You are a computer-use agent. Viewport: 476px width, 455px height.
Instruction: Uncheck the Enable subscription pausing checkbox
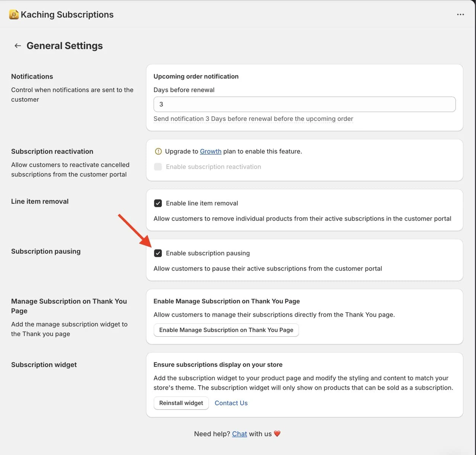pyautogui.click(x=158, y=253)
